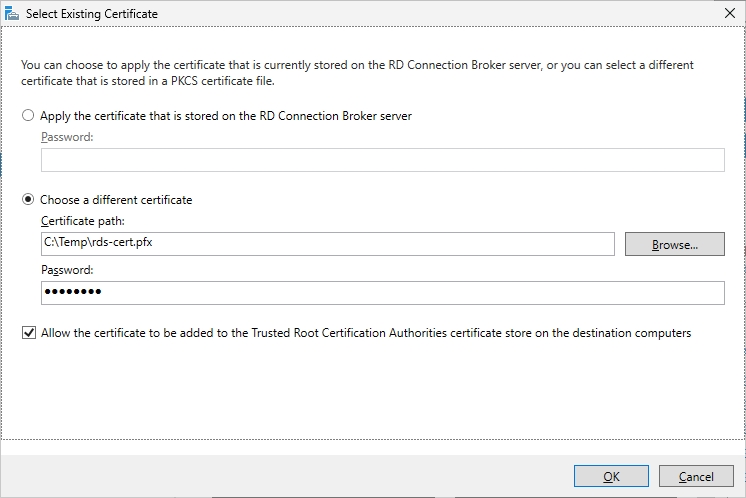Click the "Select Existing Certificate" title bar text
The image size is (746, 498).
91,14
